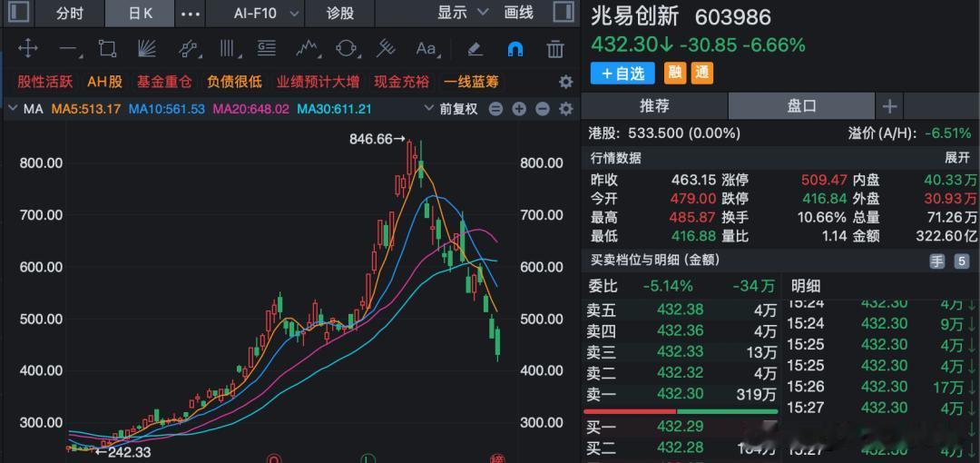The image size is (980, 463).
Task: Select the straight line drawing tool
Action: click(x=67, y=48)
